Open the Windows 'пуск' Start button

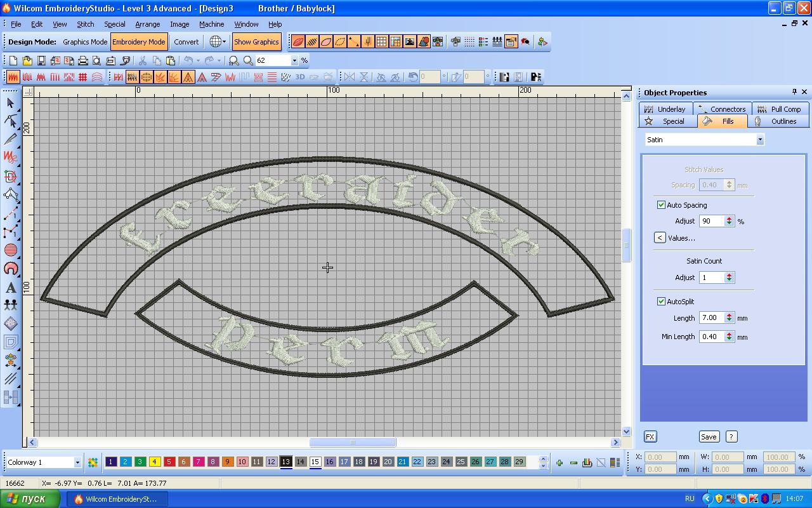coord(30,499)
